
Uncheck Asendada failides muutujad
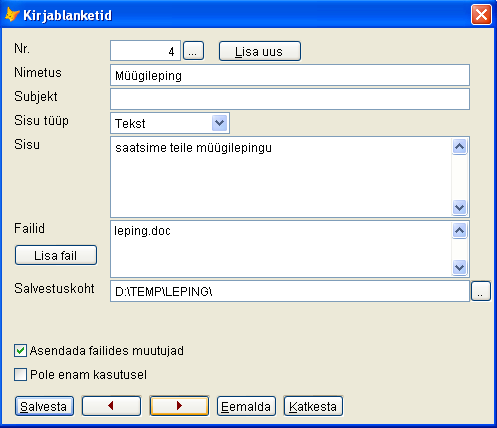[20, 351]
